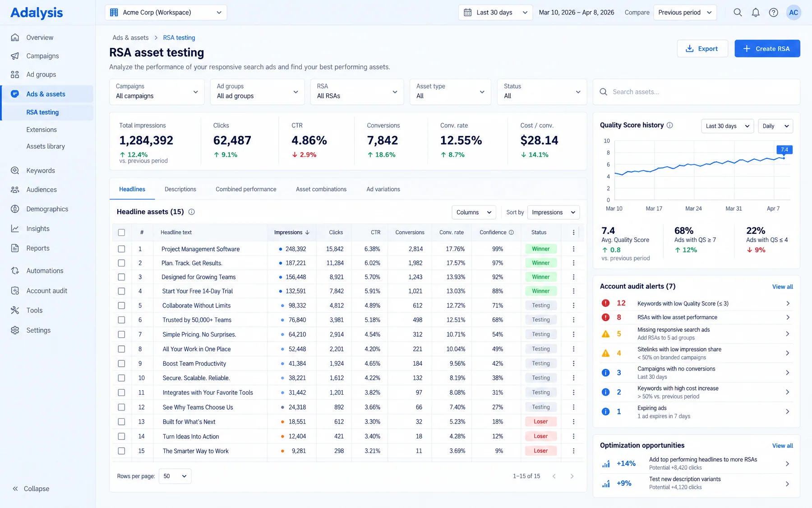Go to next page arrow in pagination
The image size is (812, 508).
pos(572,476)
